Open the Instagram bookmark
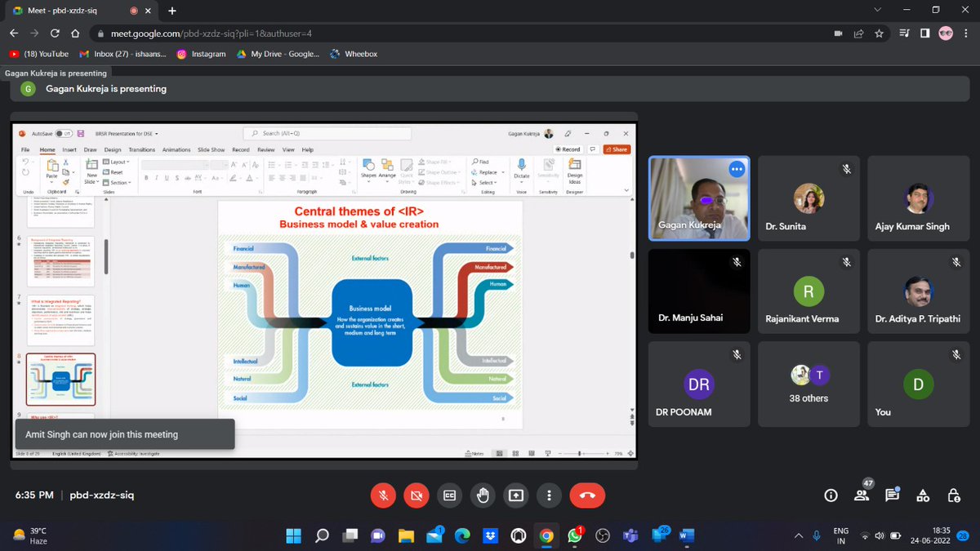Screen dimensions: 980x551 (x=201, y=54)
